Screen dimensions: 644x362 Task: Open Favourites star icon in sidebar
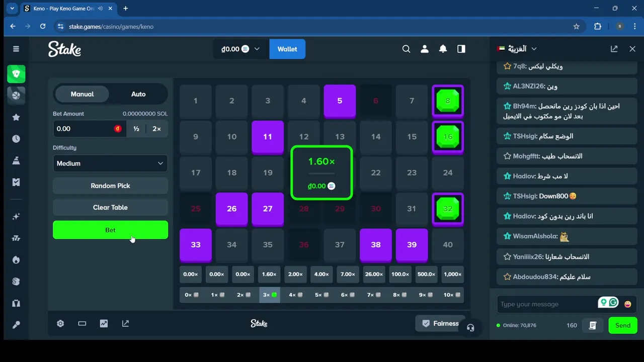[16, 117]
